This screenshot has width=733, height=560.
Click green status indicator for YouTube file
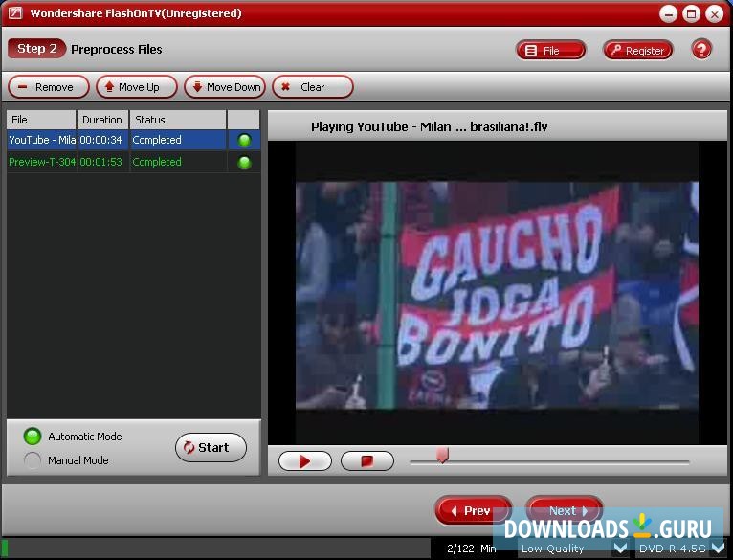coord(244,141)
